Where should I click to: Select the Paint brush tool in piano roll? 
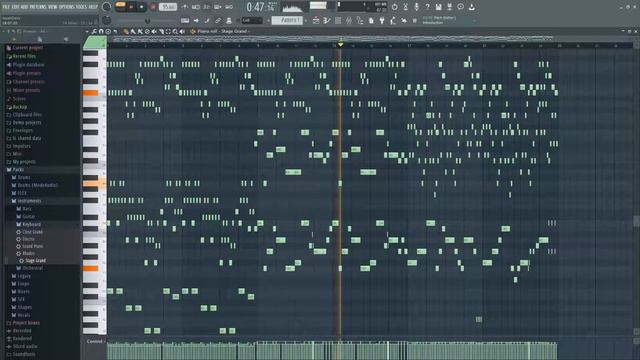coord(133,31)
